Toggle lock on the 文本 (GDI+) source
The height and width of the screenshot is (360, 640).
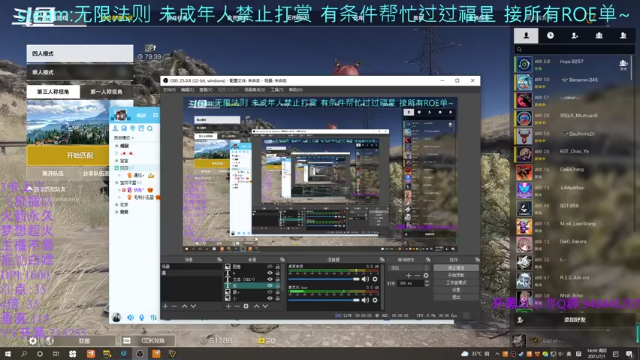click(x=278, y=279)
